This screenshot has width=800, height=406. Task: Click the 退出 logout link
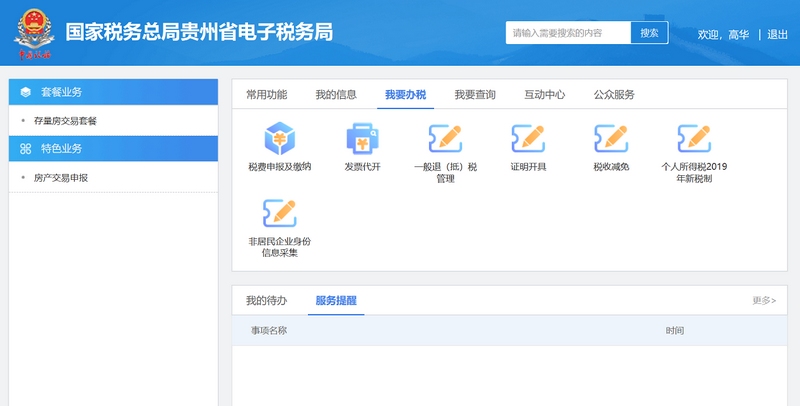778,35
